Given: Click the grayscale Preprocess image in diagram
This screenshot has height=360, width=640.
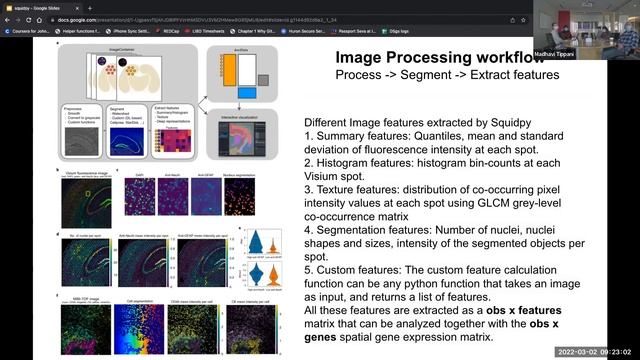Looking at the screenshot, I should pyautogui.click(x=82, y=142).
